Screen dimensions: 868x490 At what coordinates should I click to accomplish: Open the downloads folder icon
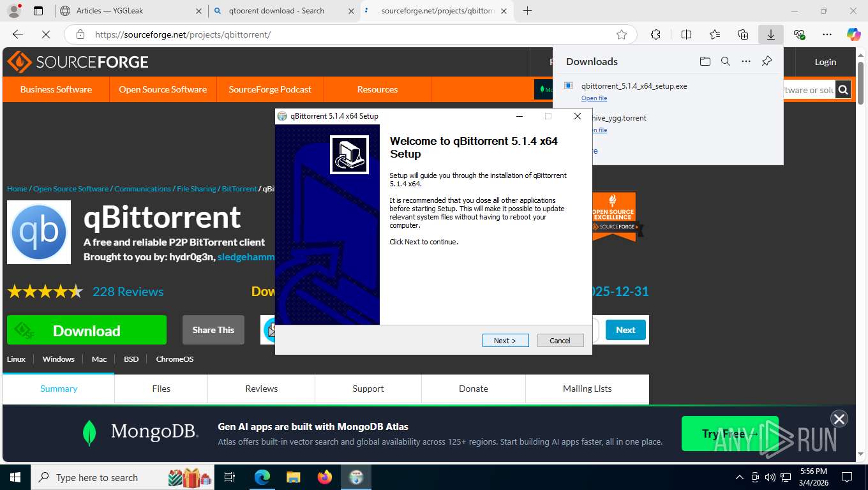point(705,61)
